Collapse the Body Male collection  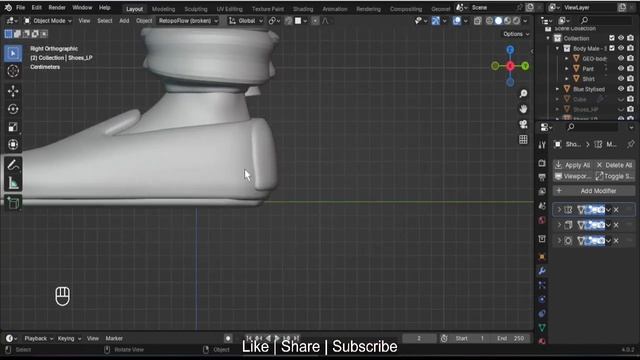click(x=558, y=48)
